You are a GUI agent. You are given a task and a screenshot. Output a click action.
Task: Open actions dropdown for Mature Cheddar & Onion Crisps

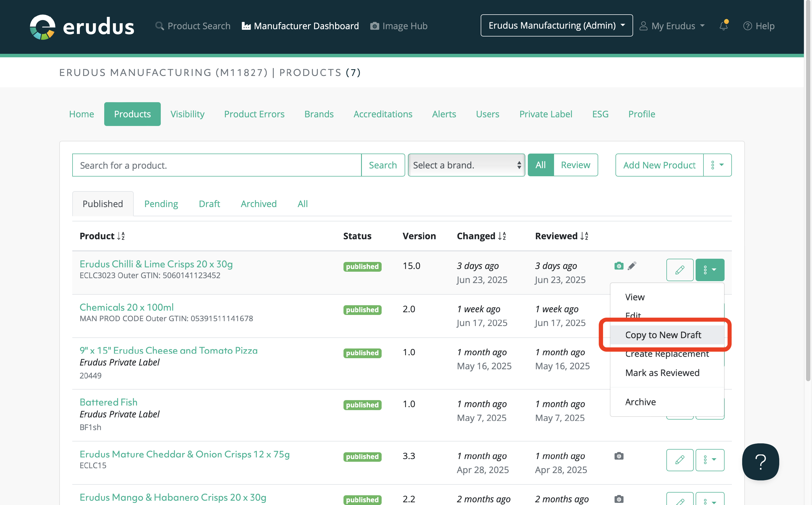[709, 460]
